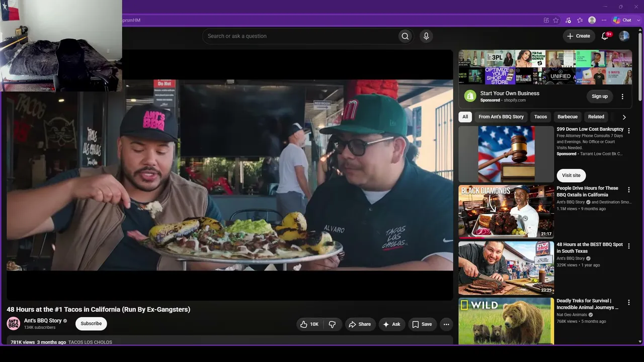Subscribe to Ant's BBQ Story
The height and width of the screenshot is (362, 644).
pos(91,324)
